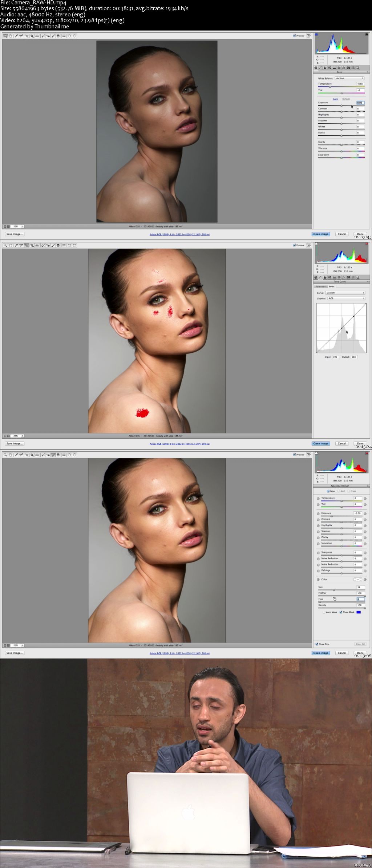Viewport: 372px width, 868px height.
Task: Select the Red Eye Removal tool in the Basic panel frame
Action: pyautogui.click(x=48, y=36)
